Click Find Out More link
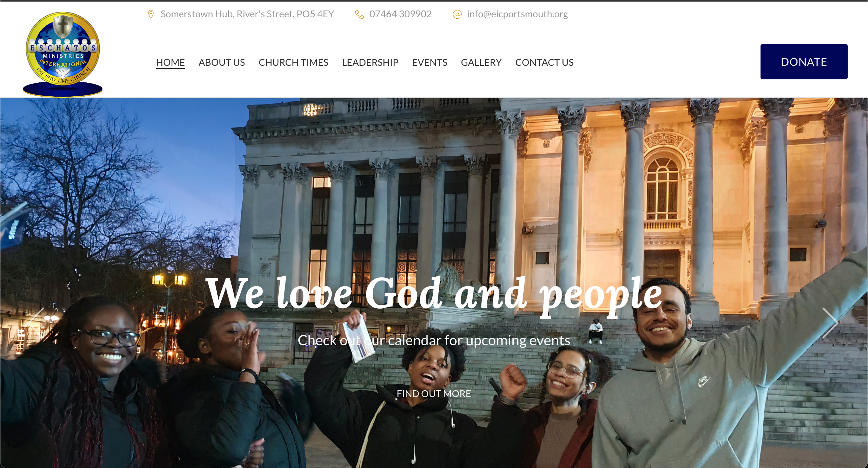The image size is (868, 468). (x=434, y=394)
